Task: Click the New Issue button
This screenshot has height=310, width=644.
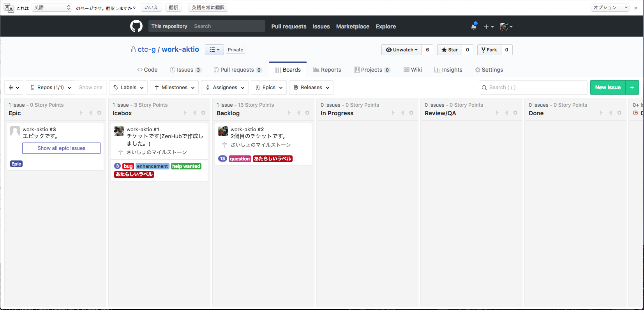Action: point(608,88)
